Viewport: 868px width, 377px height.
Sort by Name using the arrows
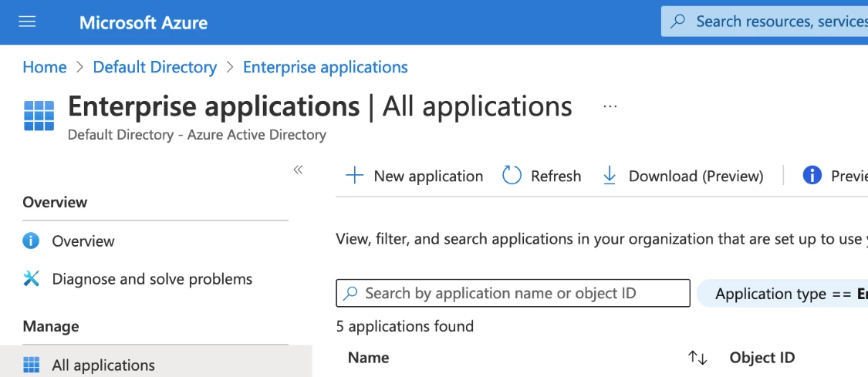pos(697,358)
